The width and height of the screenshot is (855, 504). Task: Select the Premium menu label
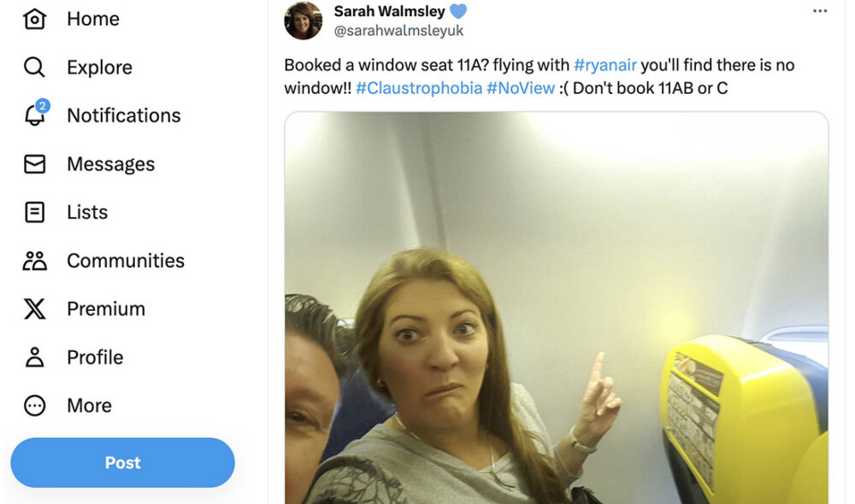106,309
